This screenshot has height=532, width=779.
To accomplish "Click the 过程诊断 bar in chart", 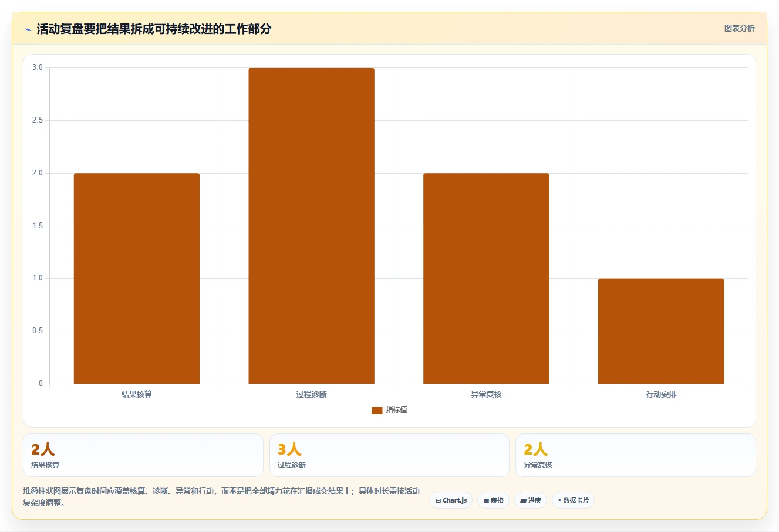I will [311, 226].
